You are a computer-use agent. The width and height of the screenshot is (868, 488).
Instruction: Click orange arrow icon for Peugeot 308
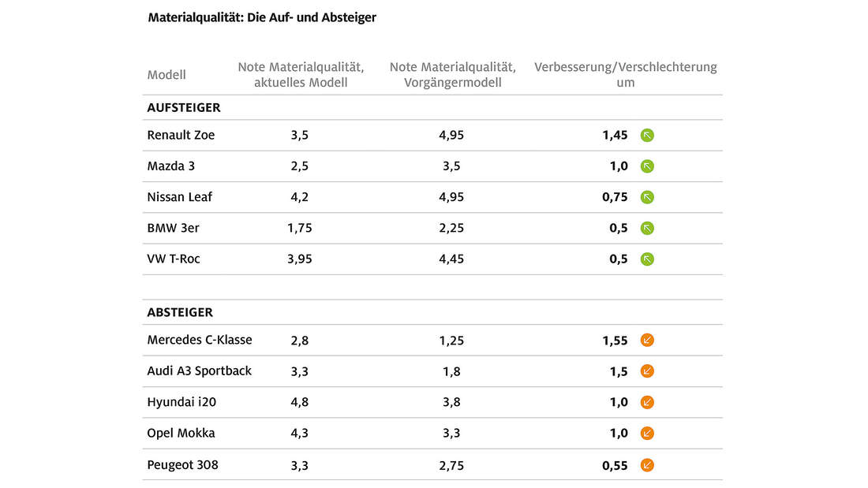(647, 465)
